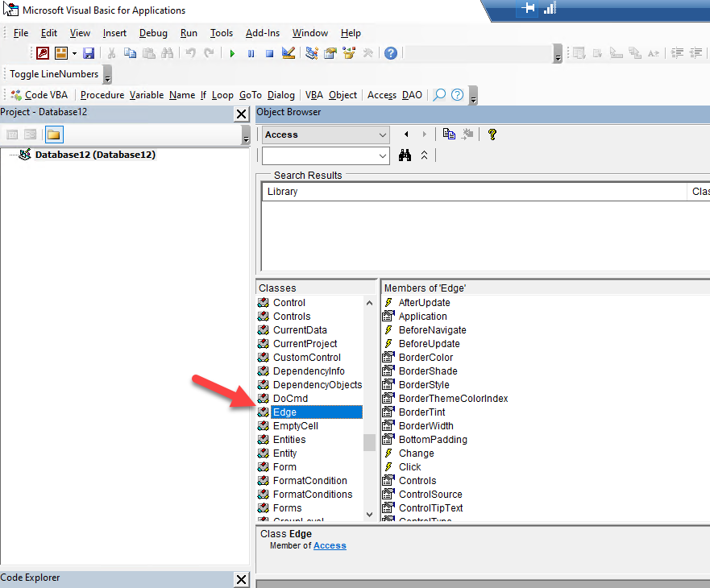Viewport: 710px width, 588px height.
Task: Click the yellow Help icon in Object Browser
Action: [492, 134]
